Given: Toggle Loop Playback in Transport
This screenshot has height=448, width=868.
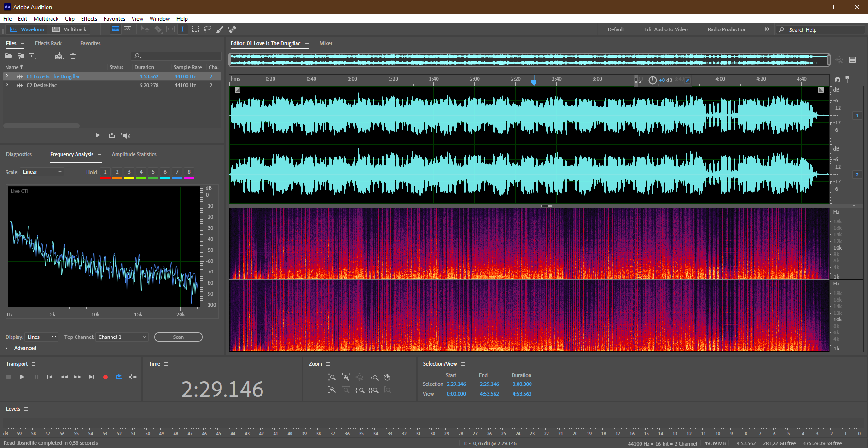Looking at the screenshot, I should pyautogui.click(x=119, y=377).
